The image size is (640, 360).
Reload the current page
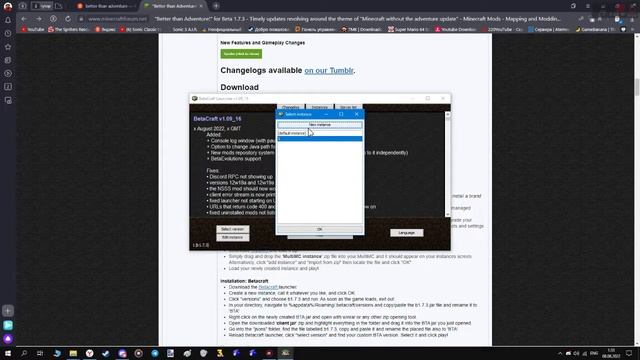pyautogui.click(x=68, y=19)
